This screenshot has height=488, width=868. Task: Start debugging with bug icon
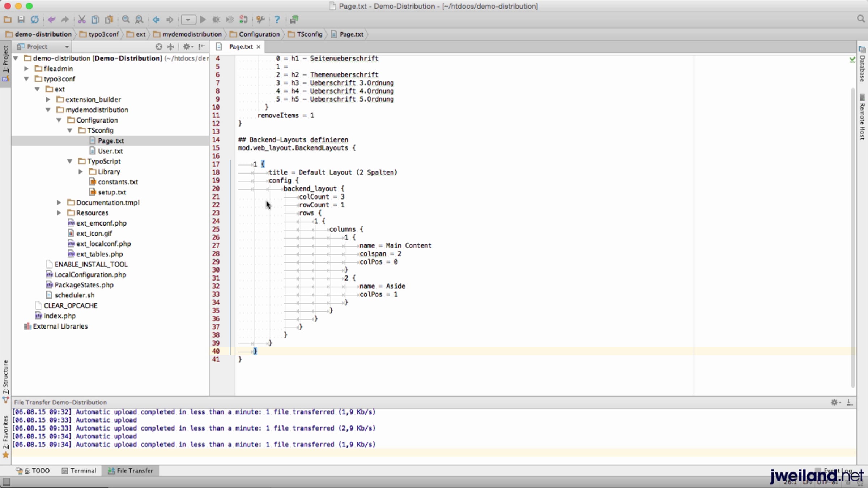[216, 20]
